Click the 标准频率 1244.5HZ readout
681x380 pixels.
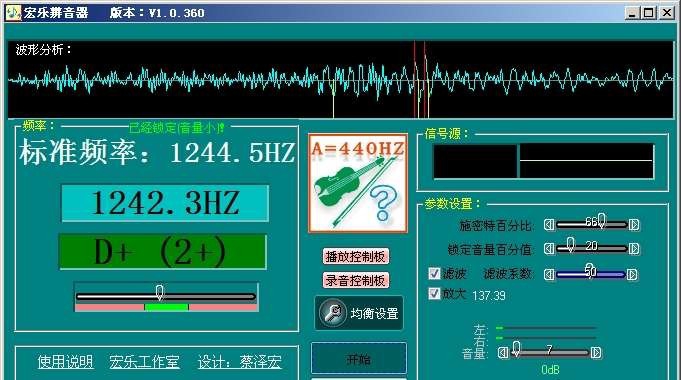(157, 152)
